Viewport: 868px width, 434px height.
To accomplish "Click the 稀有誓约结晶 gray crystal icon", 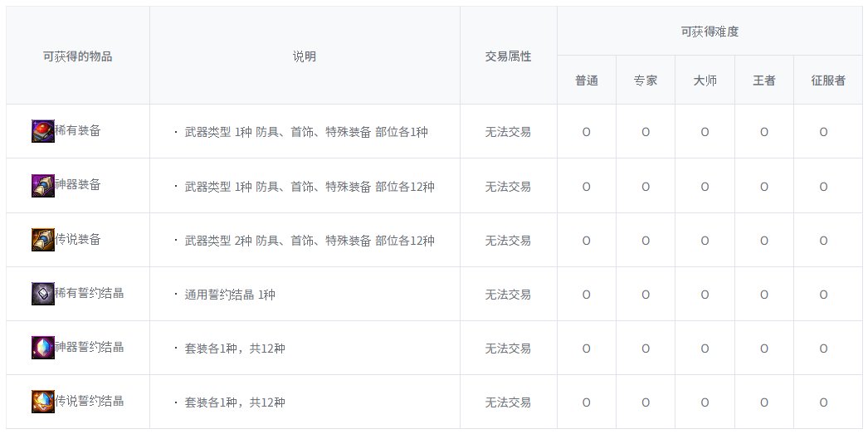I will (x=43, y=294).
